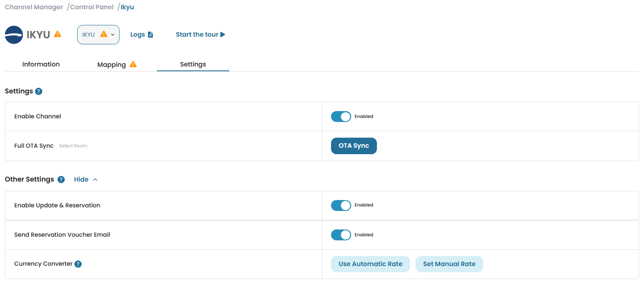Viewport: 644px width, 283px height.
Task: Click the warning icon on the Mapping tab
Action: [133, 64]
